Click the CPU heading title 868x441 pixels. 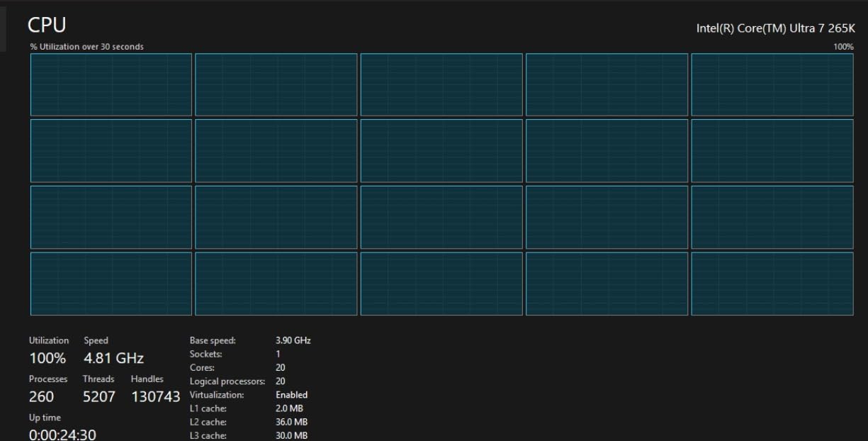[47, 25]
